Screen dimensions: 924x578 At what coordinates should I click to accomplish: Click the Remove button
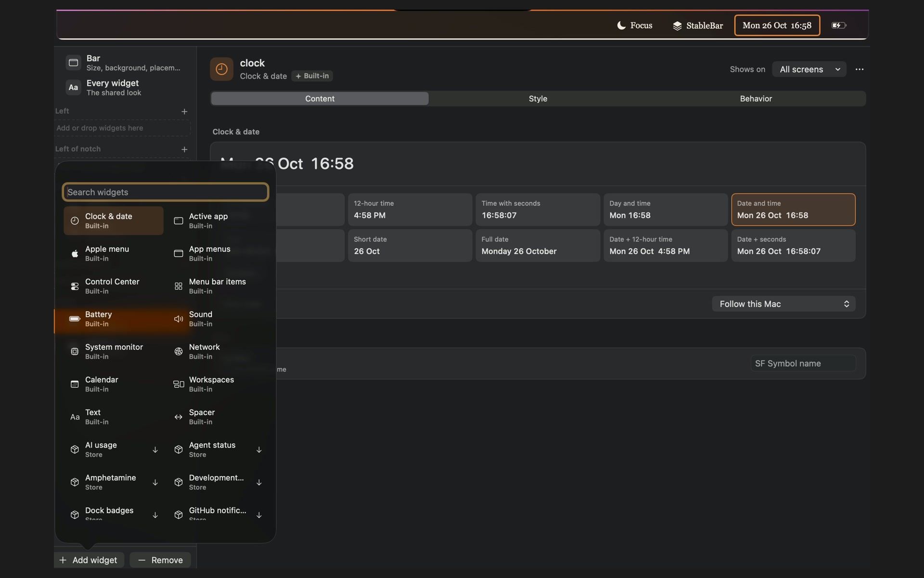pos(160,560)
